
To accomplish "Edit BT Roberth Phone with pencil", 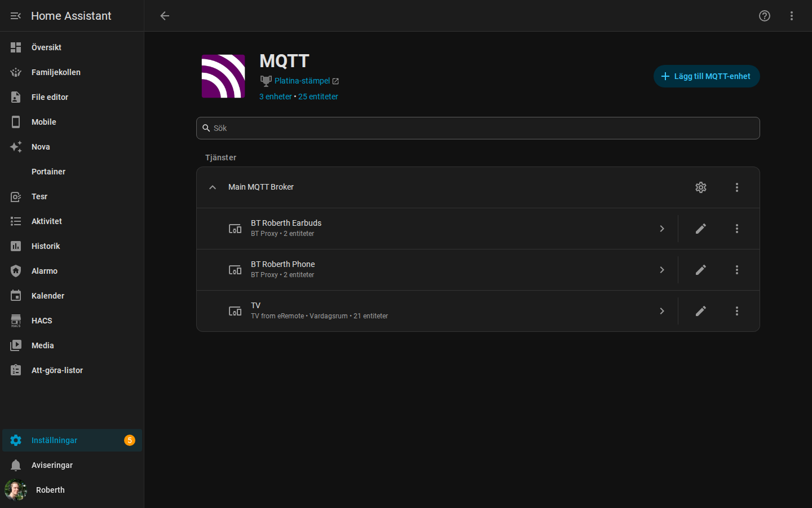I will click(x=701, y=270).
